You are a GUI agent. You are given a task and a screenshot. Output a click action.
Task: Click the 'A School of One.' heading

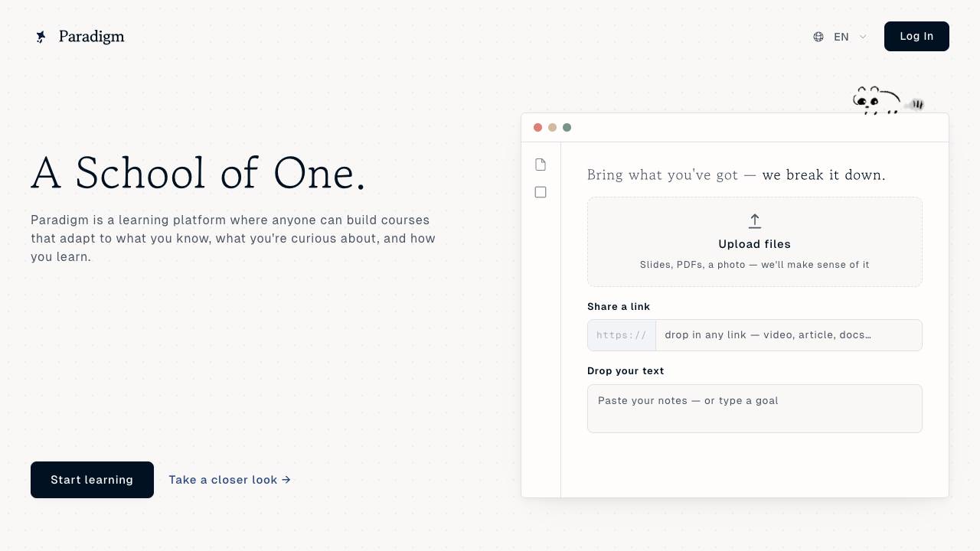click(x=198, y=173)
